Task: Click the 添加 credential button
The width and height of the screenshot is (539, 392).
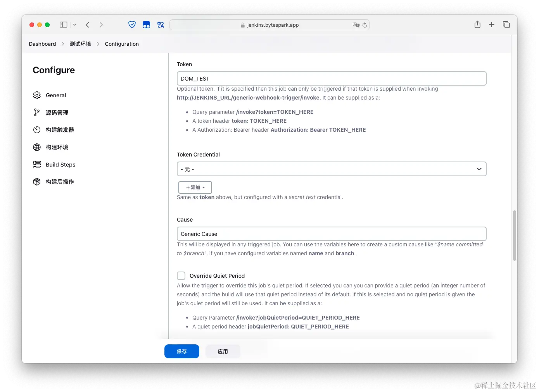Action: click(195, 187)
